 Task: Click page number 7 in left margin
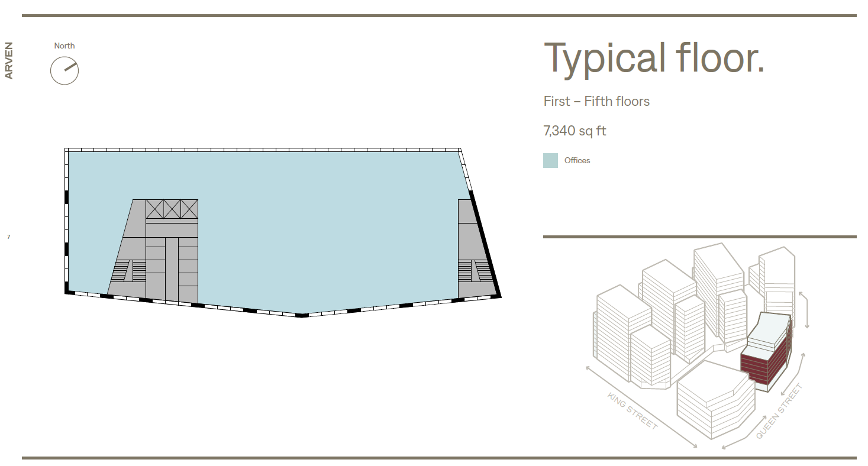8,237
